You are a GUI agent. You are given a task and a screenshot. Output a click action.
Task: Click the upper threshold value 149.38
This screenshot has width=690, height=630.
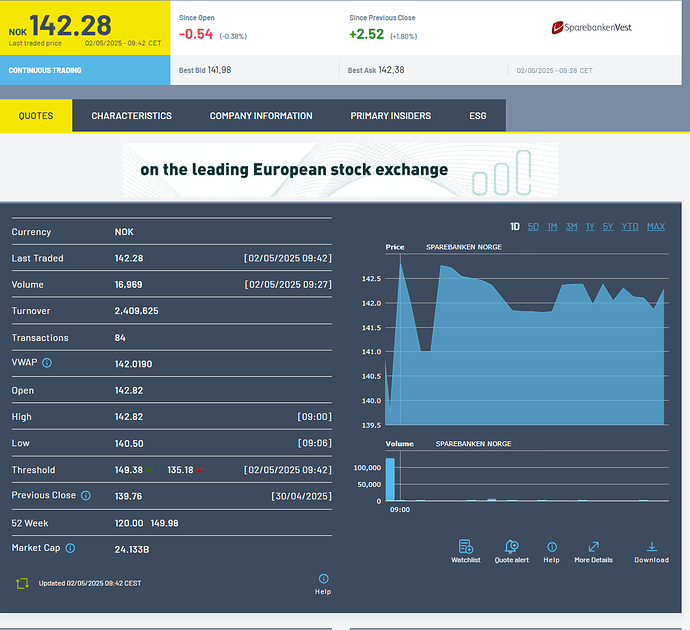129,470
